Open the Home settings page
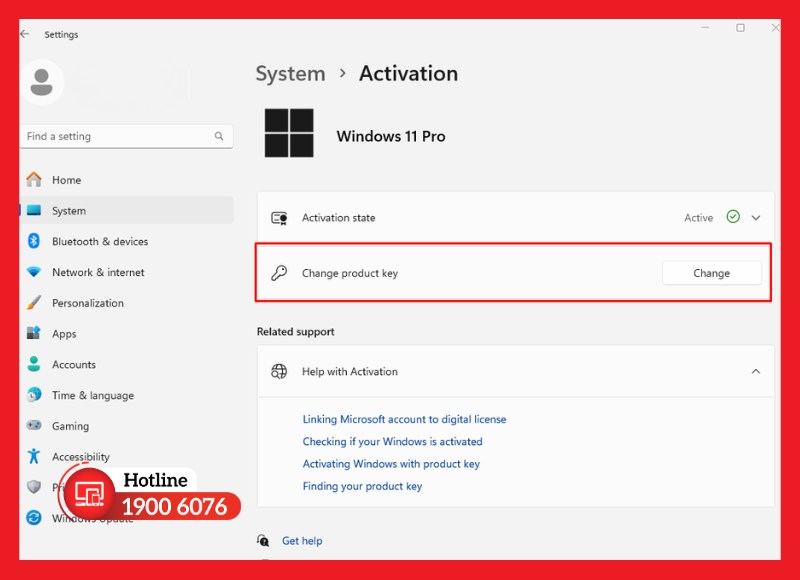 coord(127,180)
